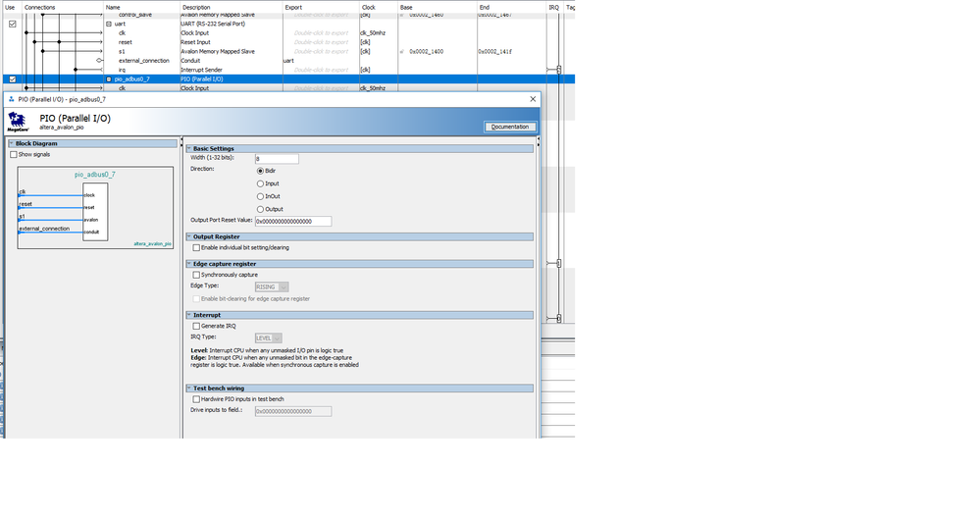Viewport: 980px width, 519px height.
Task: Collapse the Block Diagram section
Action: [x=11, y=143]
